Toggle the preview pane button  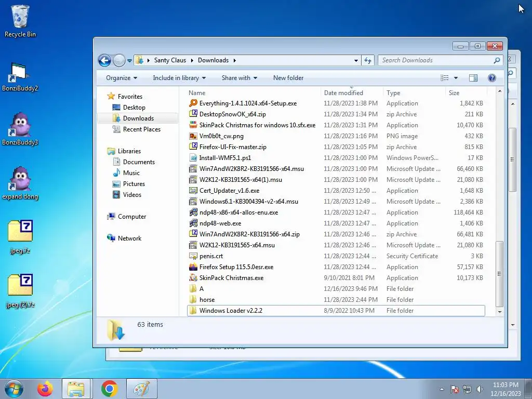coord(473,78)
